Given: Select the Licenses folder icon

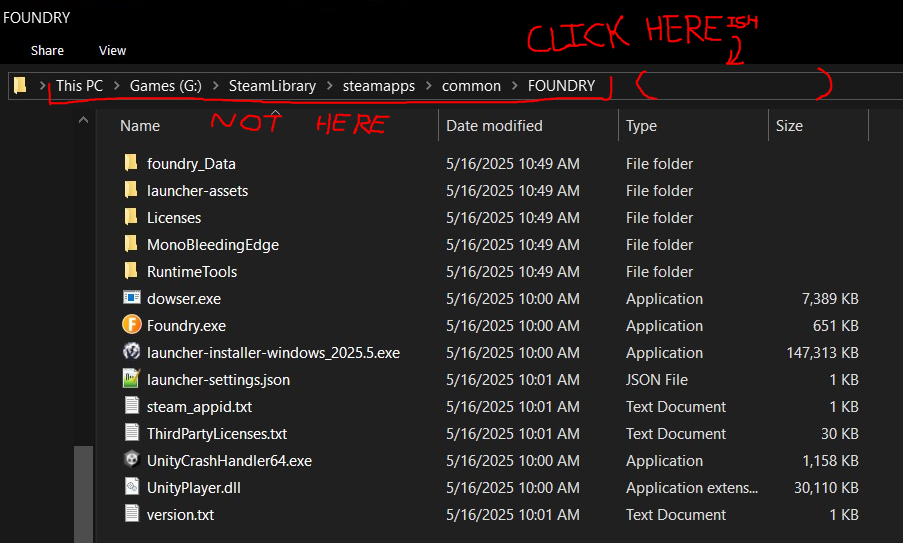Looking at the screenshot, I should pyautogui.click(x=131, y=217).
